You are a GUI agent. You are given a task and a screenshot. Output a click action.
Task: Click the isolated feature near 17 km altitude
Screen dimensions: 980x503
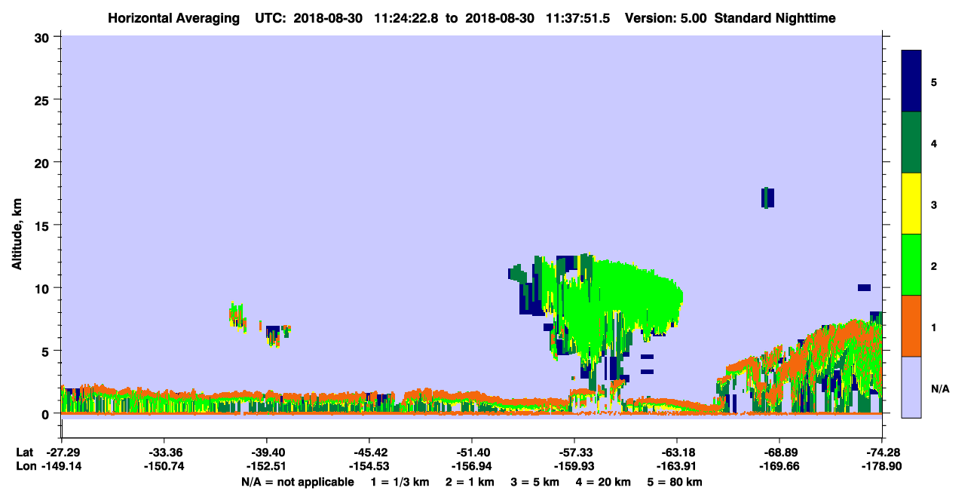pos(768,198)
